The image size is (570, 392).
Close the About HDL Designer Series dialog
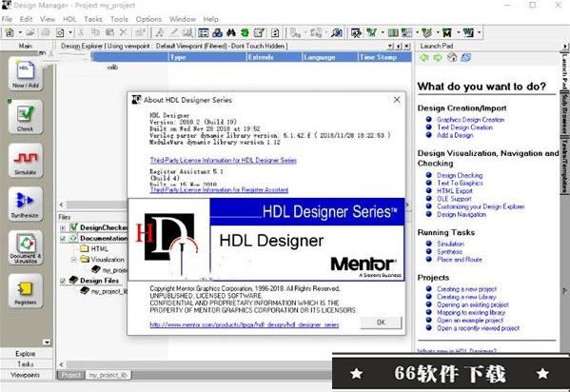coord(397,100)
